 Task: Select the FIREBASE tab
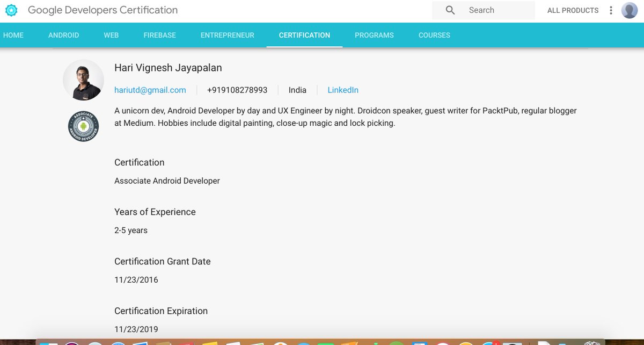click(159, 35)
